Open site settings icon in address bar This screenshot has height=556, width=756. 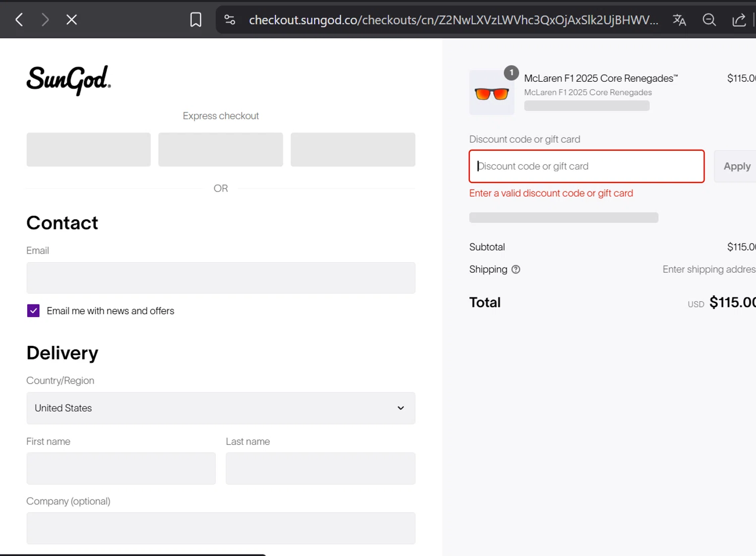click(x=230, y=20)
